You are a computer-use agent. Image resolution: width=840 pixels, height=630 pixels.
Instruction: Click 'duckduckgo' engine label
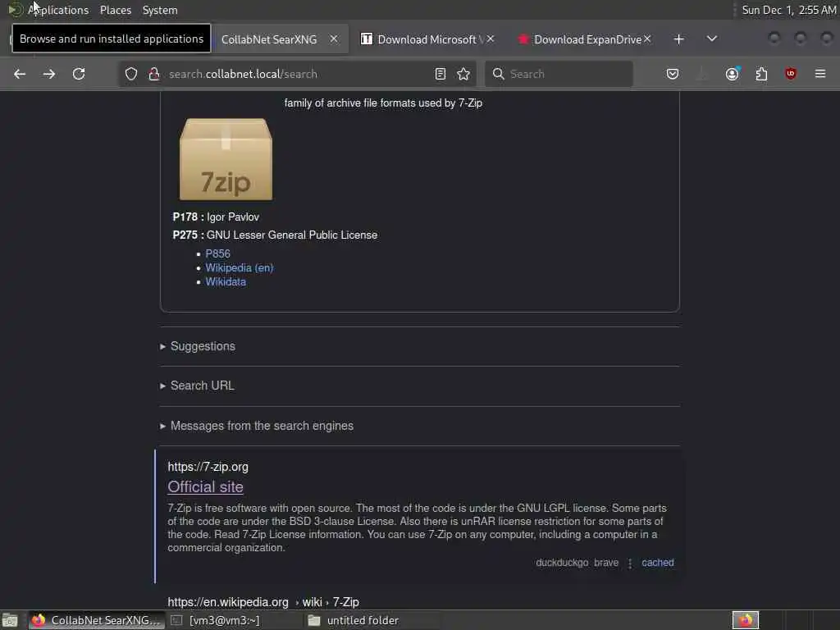[562, 563]
